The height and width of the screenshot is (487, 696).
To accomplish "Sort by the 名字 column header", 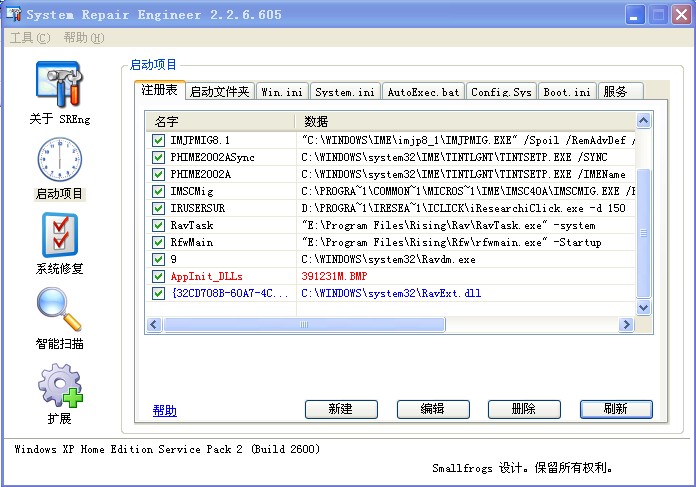I will pyautogui.click(x=220, y=121).
